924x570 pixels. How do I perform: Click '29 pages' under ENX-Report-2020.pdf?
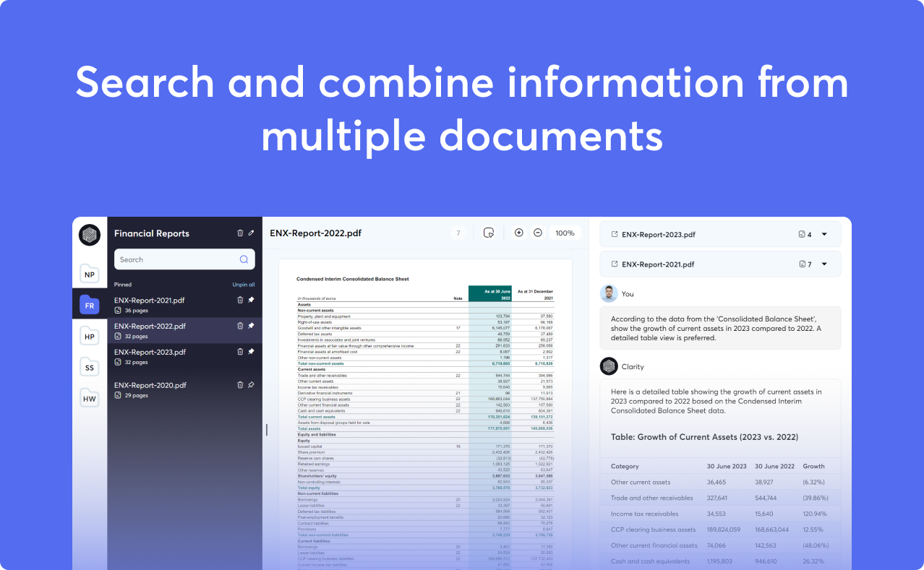pos(135,395)
